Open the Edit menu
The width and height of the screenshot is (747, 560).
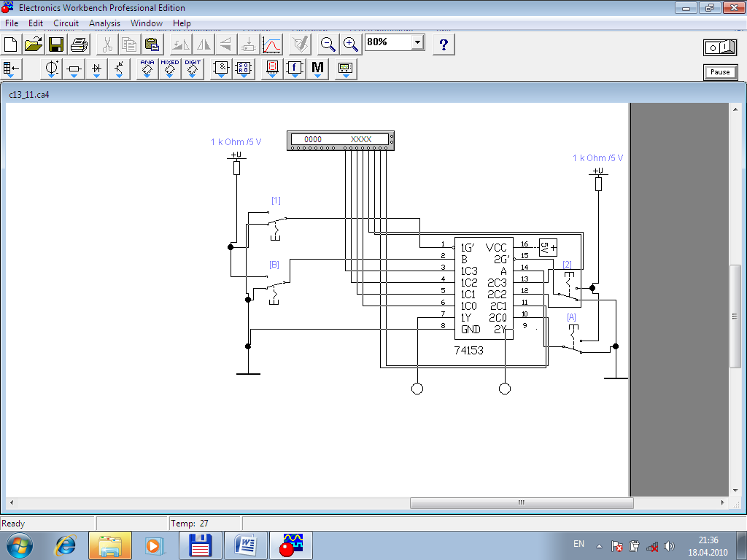tap(36, 23)
